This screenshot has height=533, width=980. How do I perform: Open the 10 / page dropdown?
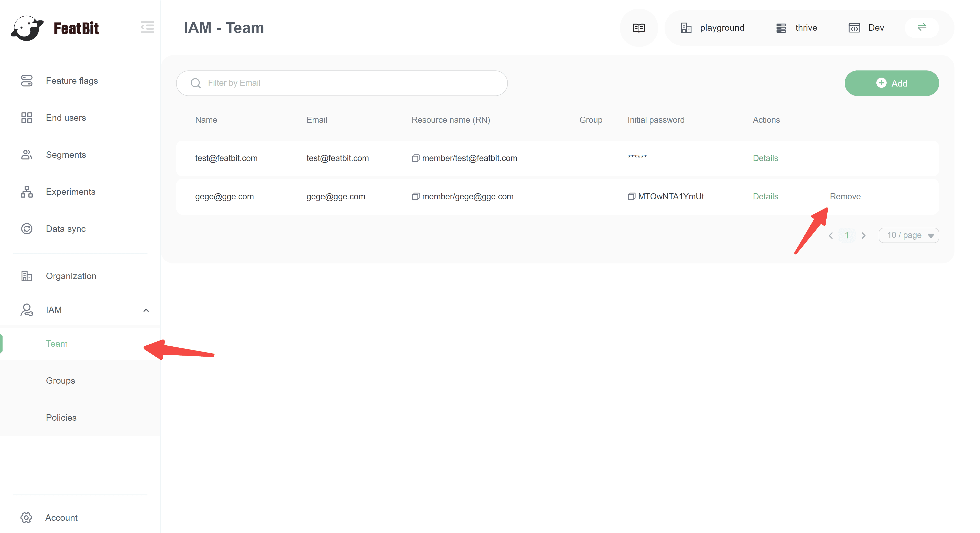point(909,235)
